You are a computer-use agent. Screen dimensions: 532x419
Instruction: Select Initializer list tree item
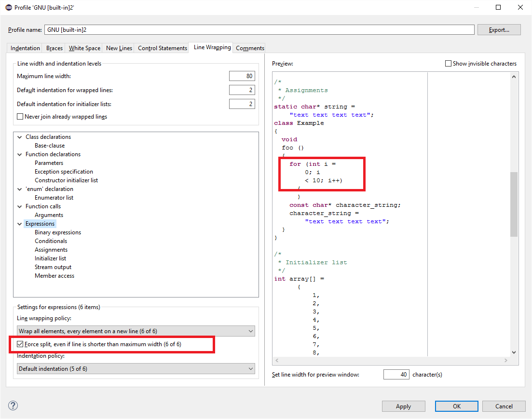point(50,258)
